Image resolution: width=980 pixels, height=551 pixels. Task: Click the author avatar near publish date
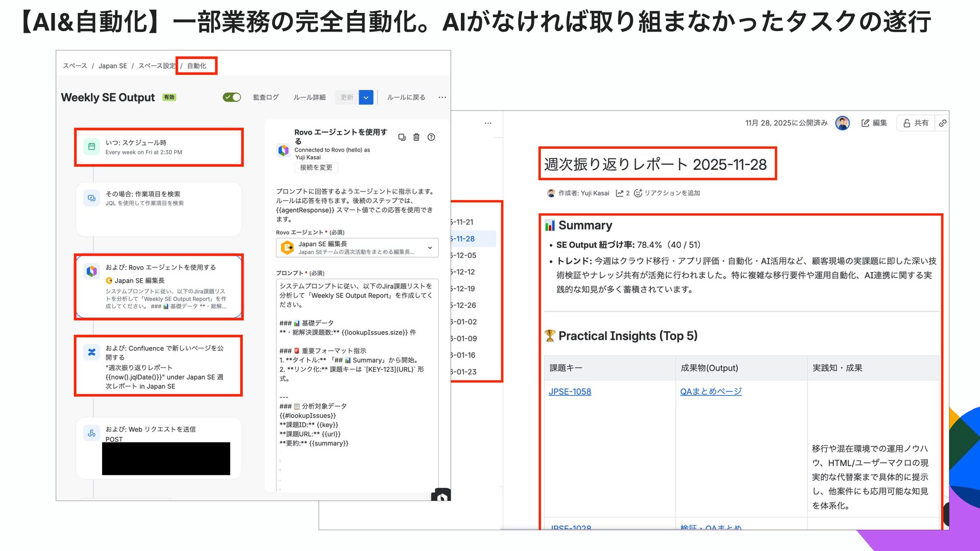[842, 123]
